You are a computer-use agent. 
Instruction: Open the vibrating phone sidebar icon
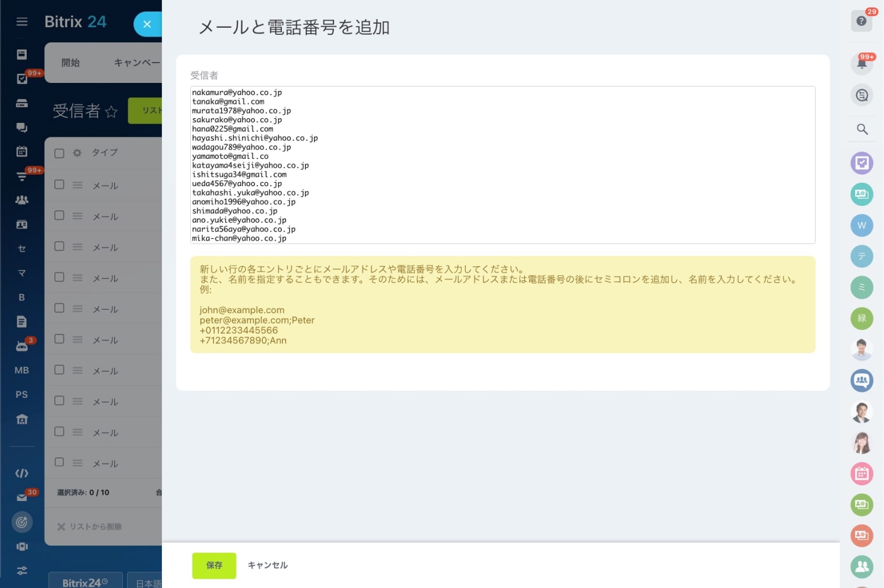coord(22,546)
